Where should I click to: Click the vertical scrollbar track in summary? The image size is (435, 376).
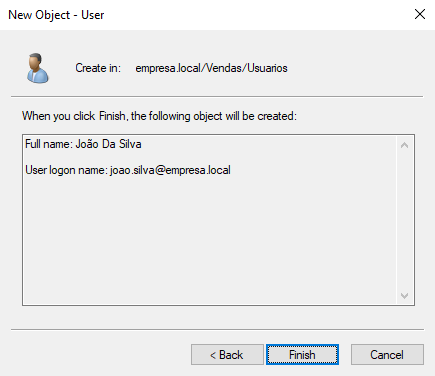point(405,220)
